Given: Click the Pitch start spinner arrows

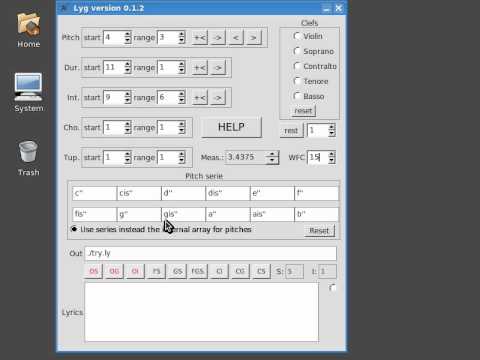Looking at the screenshot, I should click(x=128, y=37).
